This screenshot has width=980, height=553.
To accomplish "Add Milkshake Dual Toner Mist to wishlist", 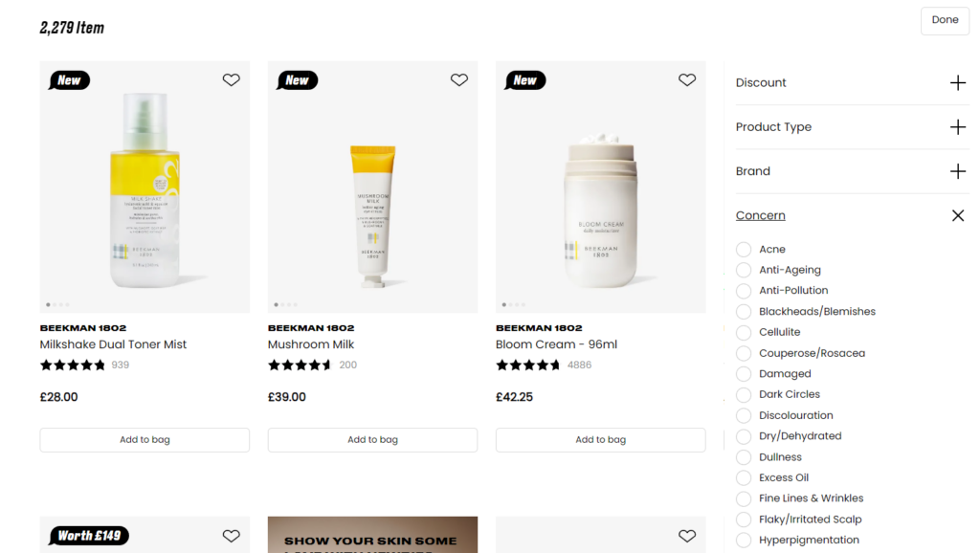I will 231,79.
